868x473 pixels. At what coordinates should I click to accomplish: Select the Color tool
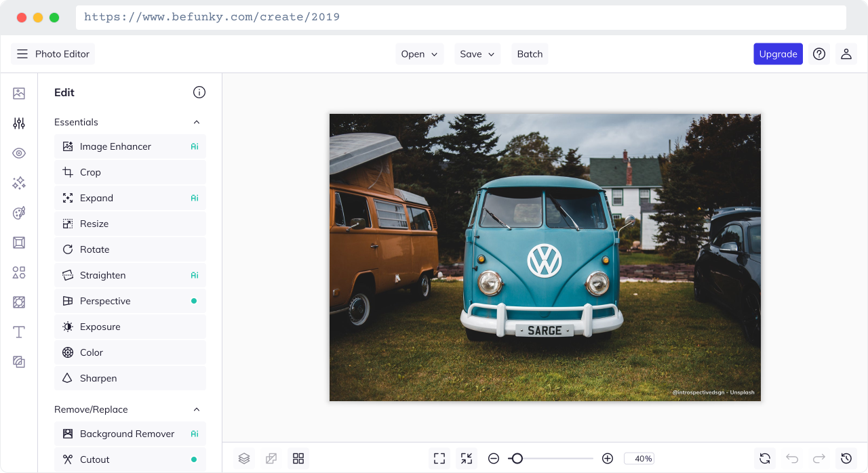pyautogui.click(x=130, y=352)
